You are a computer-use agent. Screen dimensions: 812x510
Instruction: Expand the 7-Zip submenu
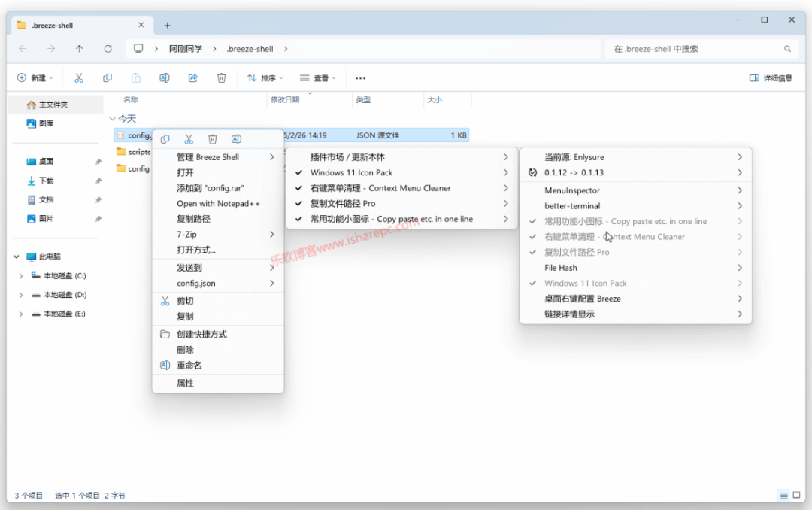click(218, 235)
